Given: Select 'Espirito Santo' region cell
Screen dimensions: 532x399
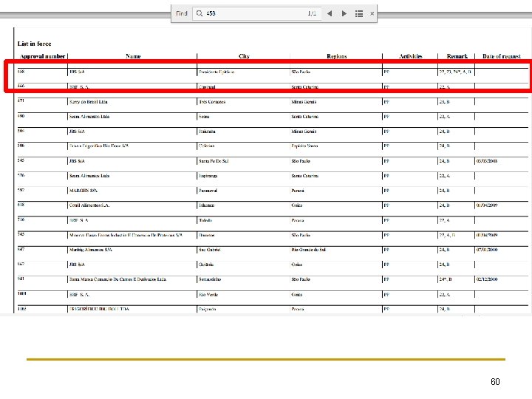Looking at the screenshot, I should (304, 146).
